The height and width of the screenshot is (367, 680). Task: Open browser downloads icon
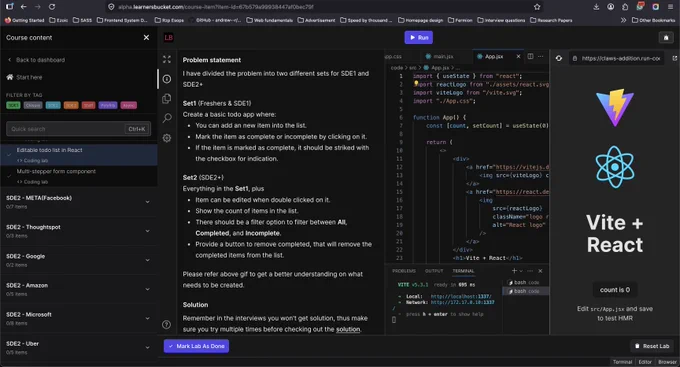tap(596, 7)
